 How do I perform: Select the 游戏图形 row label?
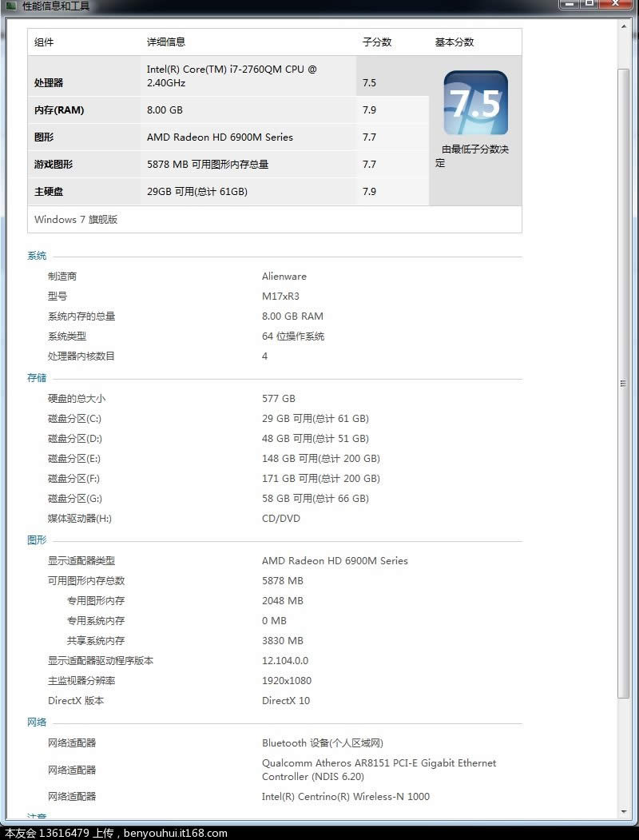pos(54,165)
